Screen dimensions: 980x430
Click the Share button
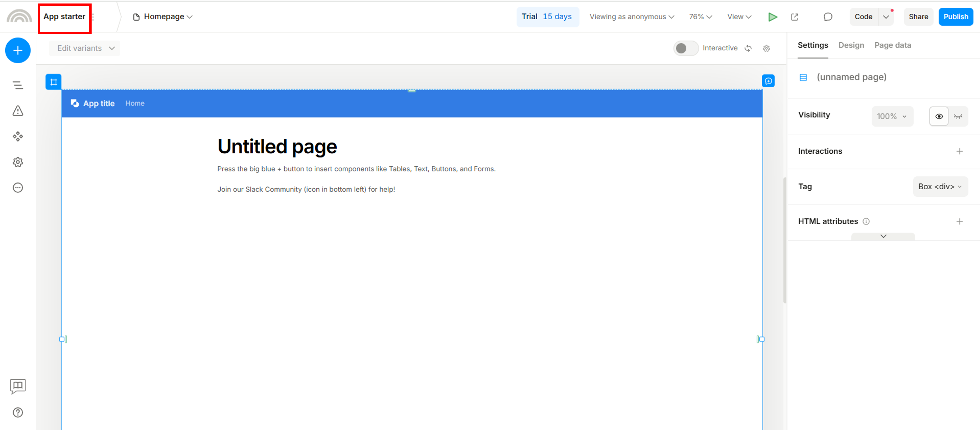918,17
